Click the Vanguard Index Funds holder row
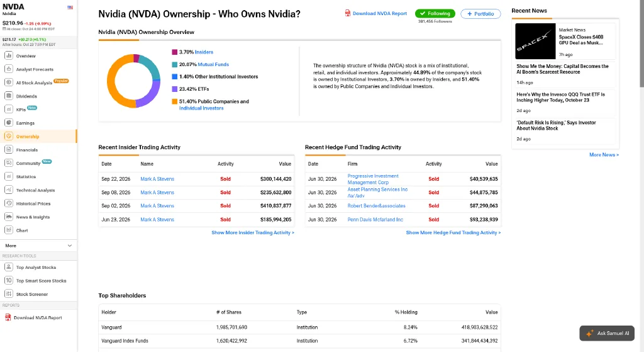 [299, 341]
